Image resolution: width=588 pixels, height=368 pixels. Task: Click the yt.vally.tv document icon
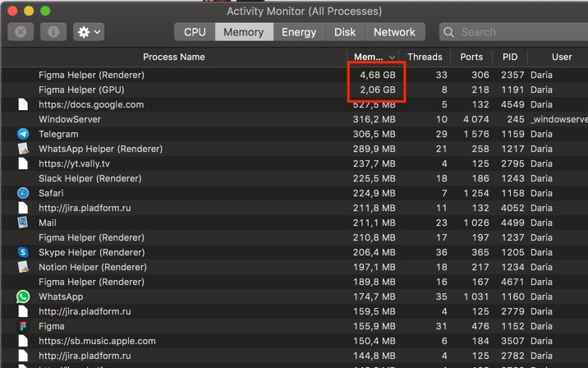tap(23, 163)
